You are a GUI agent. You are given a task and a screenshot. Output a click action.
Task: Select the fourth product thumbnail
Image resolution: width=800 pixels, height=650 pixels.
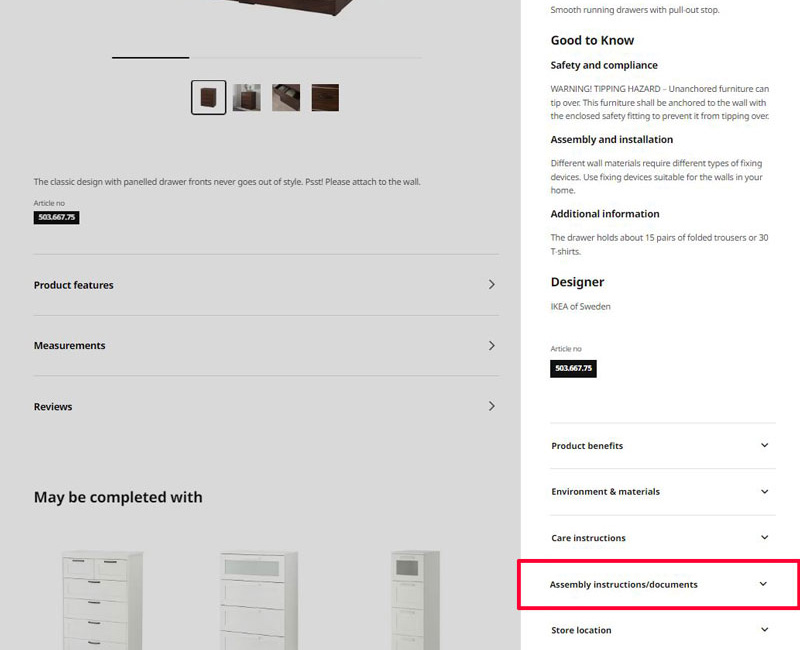click(325, 98)
